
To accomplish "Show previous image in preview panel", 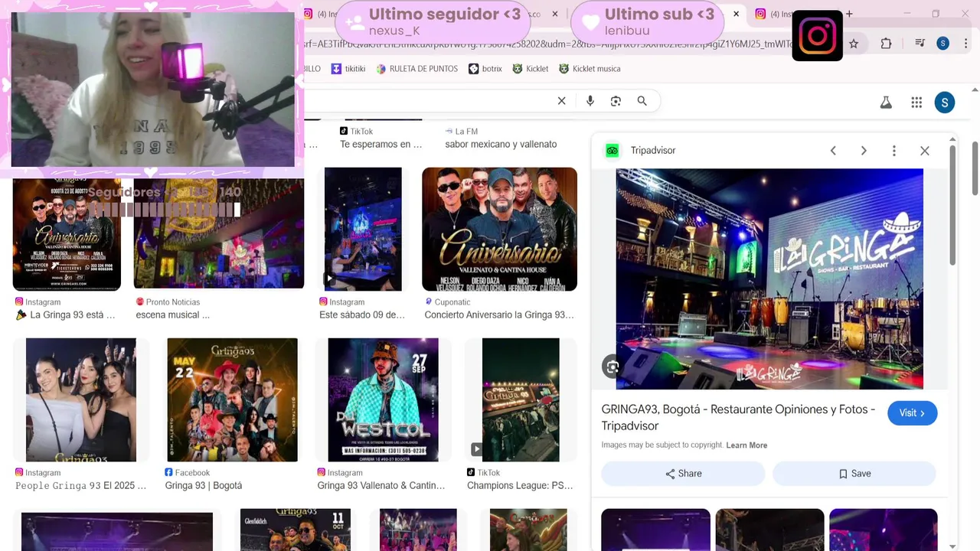I will click(x=833, y=151).
